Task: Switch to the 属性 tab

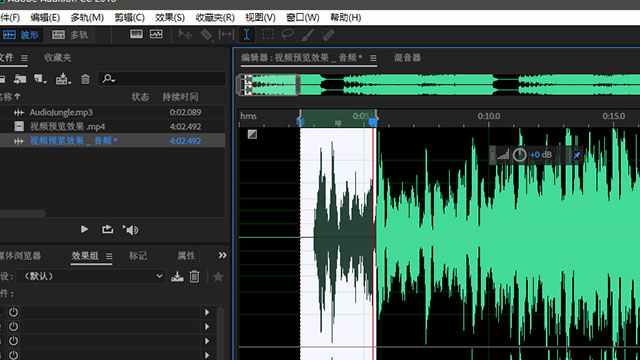Action: pyautogui.click(x=186, y=256)
